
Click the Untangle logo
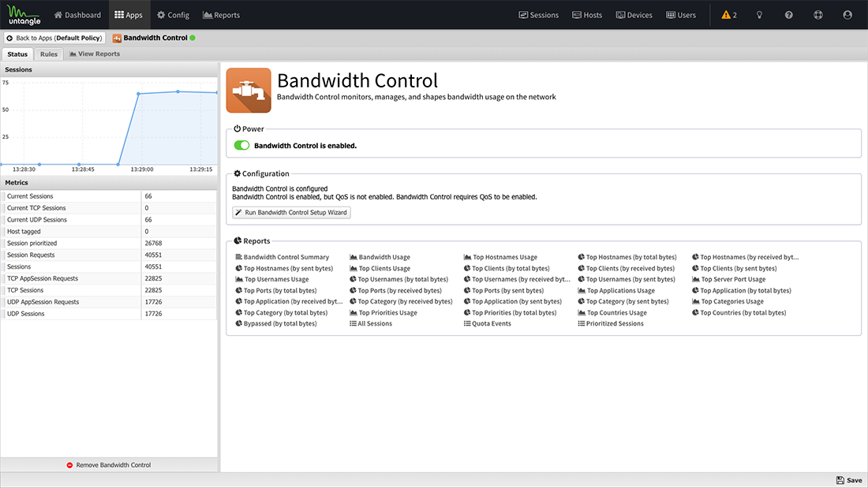24,15
